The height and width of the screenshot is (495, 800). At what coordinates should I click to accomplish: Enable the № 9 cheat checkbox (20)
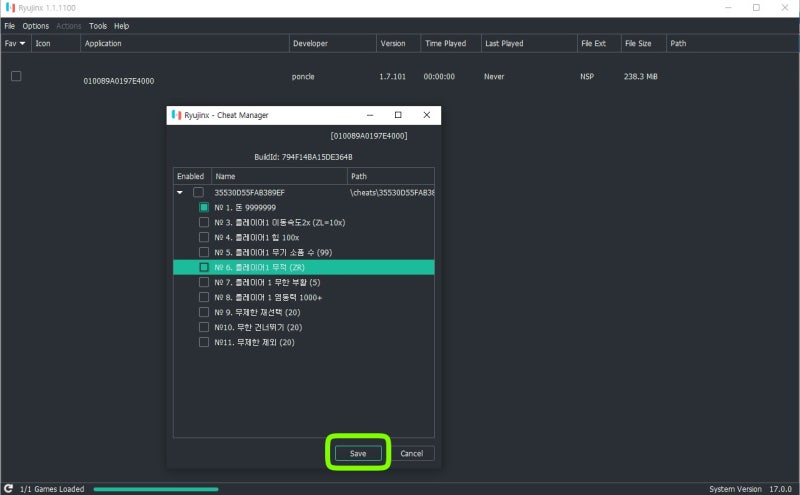pyautogui.click(x=204, y=312)
